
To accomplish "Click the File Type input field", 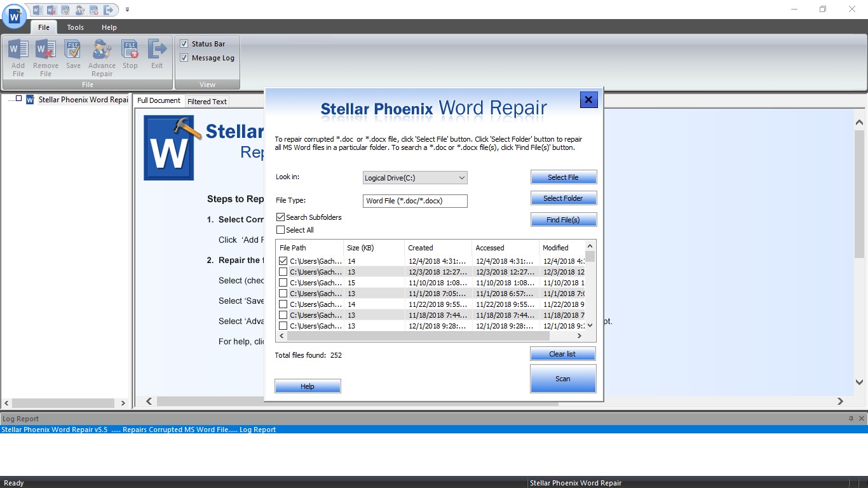I will point(415,201).
